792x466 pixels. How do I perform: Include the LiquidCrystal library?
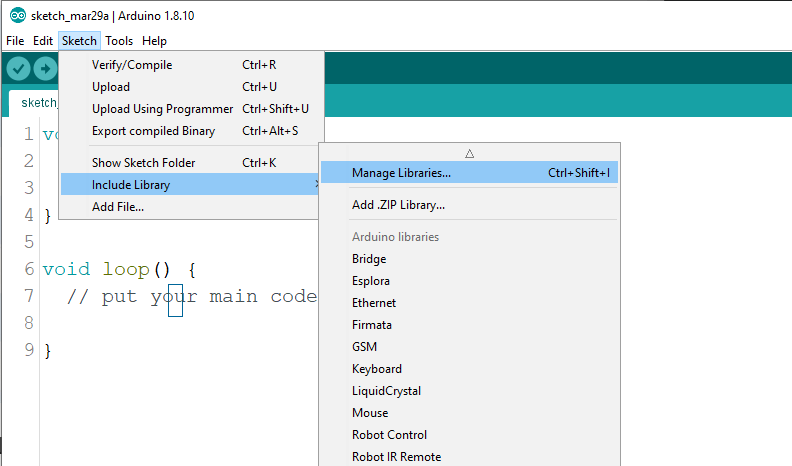point(469,391)
